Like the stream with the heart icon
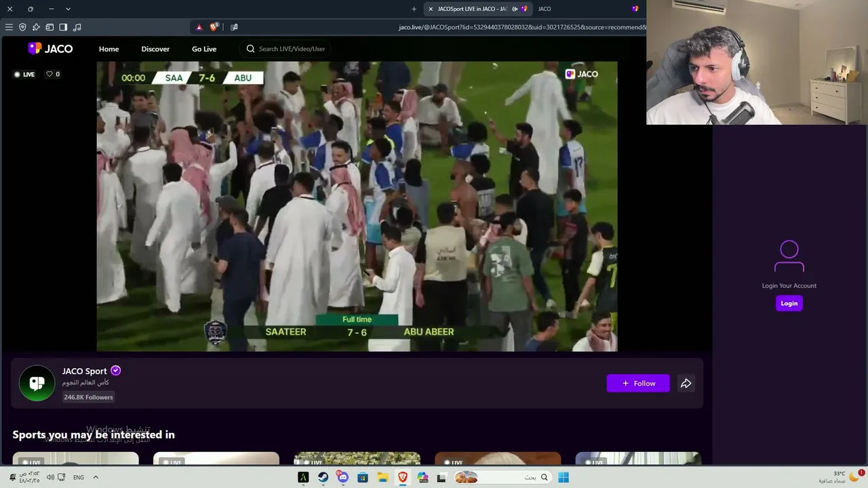The width and height of the screenshot is (868, 488). pos(50,74)
